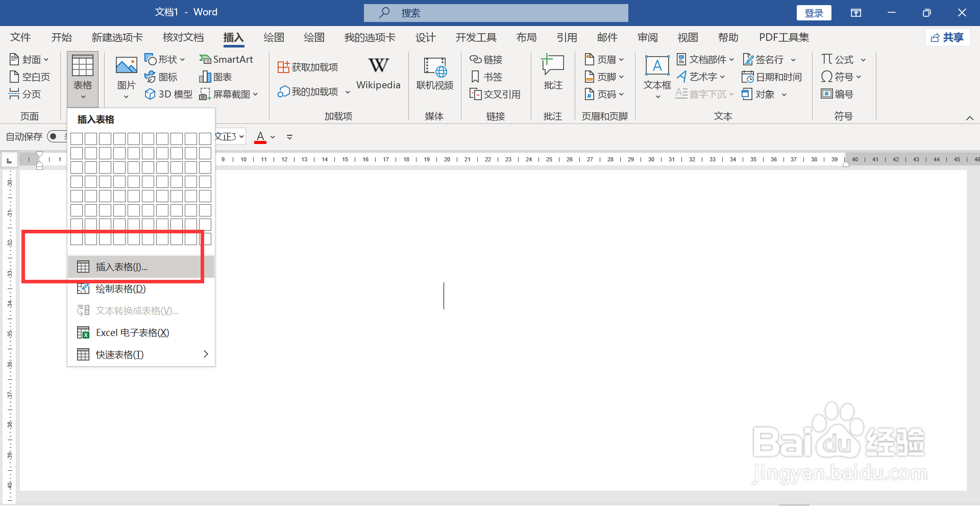The image size is (980, 506).
Task: Open the Object (对象) dropdown arrow
Action: 784,95
